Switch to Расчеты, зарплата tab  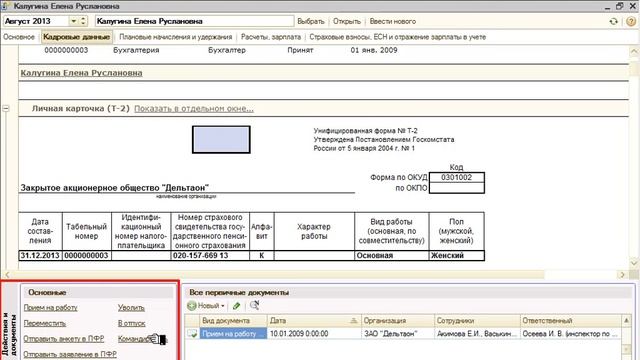pyautogui.click(x=271, y=37)
